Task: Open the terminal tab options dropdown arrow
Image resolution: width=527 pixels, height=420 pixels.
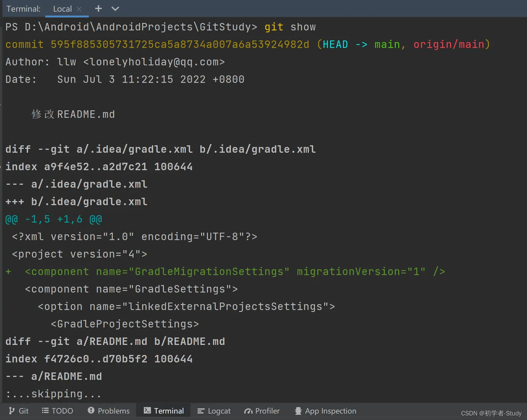Action: click(115, 9)
